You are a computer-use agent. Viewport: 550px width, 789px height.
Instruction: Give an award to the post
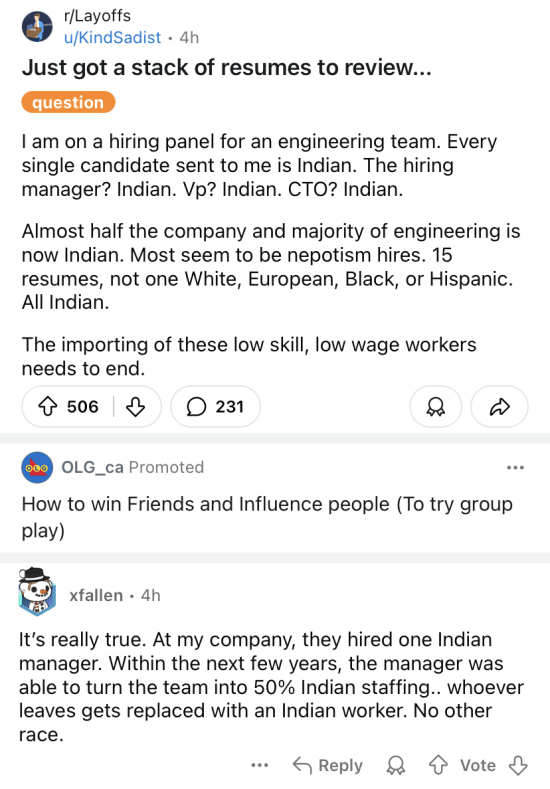pyautogui.click(x=436, y=407)
